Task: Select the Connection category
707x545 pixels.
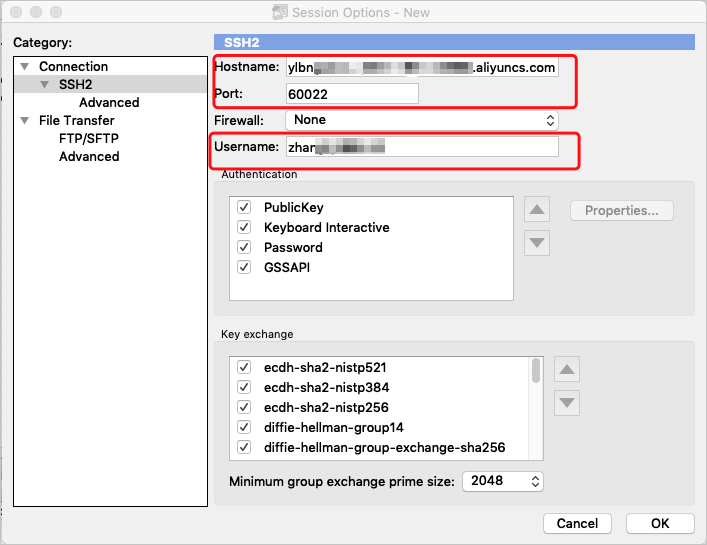Action: 73,66
